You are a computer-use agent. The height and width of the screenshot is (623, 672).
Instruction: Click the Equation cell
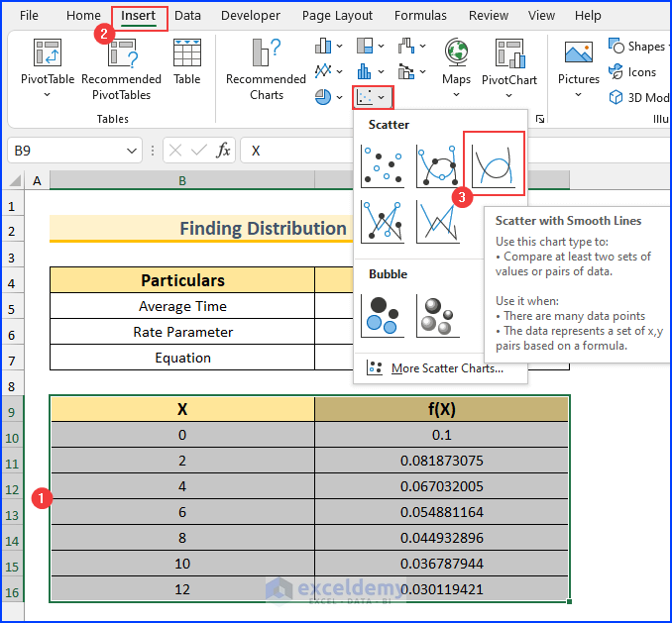[182, 358]
